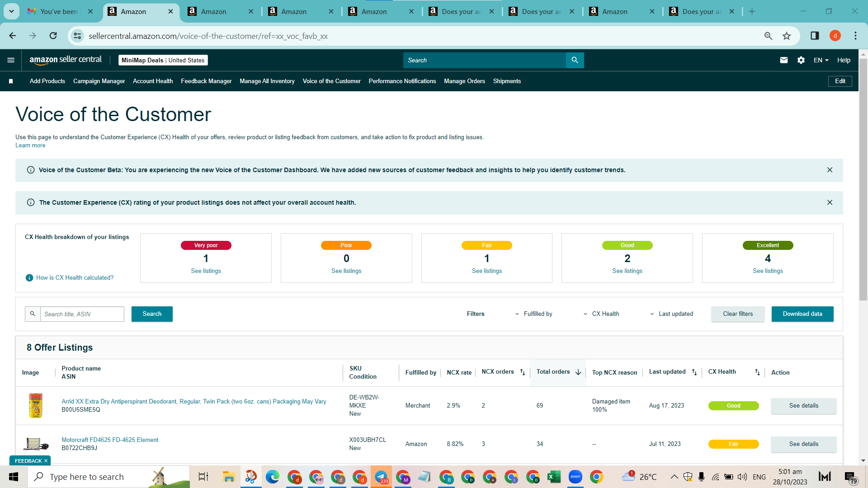Open the Windows Start menu
Screen dimensions: 868x488
(x=14, y=477)
